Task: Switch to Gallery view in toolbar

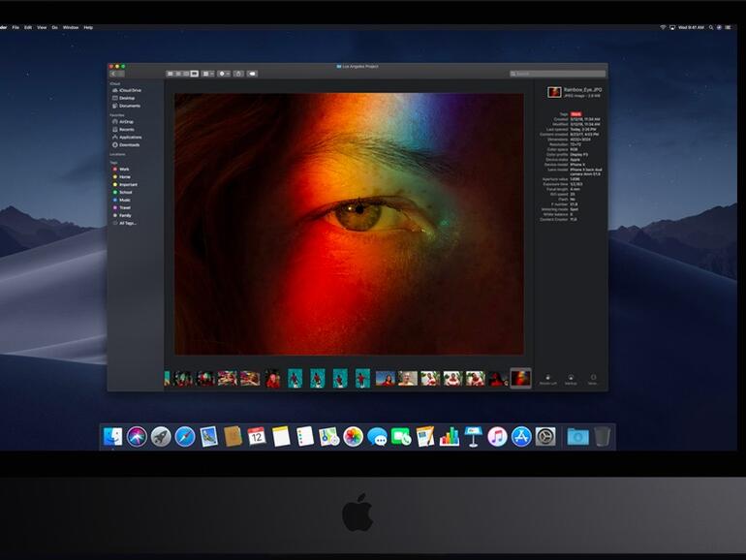Action: pyautogui.click(x=194, y=74)
